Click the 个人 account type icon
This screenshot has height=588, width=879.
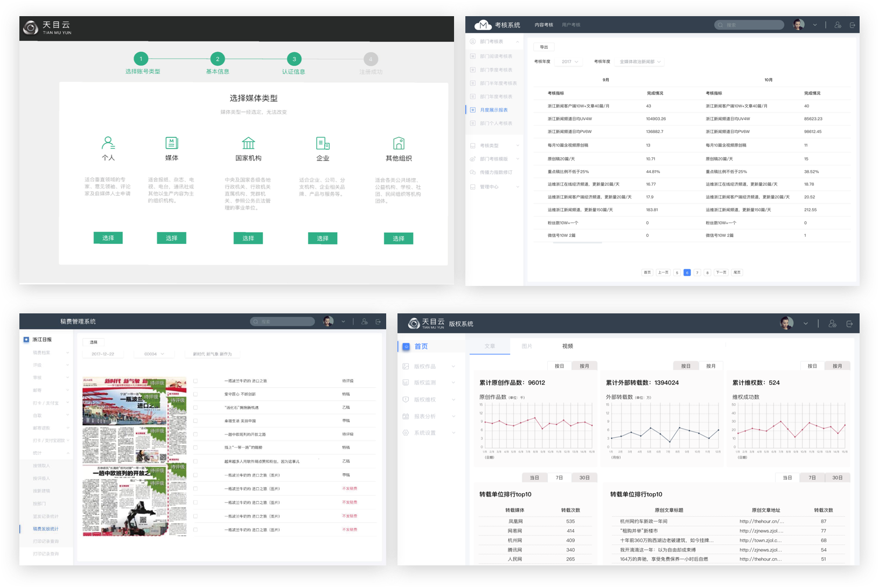[x=108, y=143]
